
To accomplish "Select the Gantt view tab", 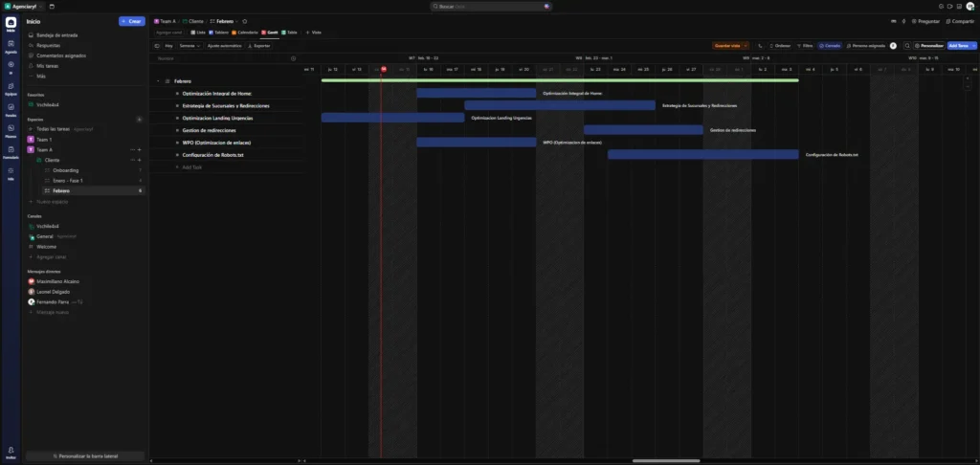I will pos(270,32).
